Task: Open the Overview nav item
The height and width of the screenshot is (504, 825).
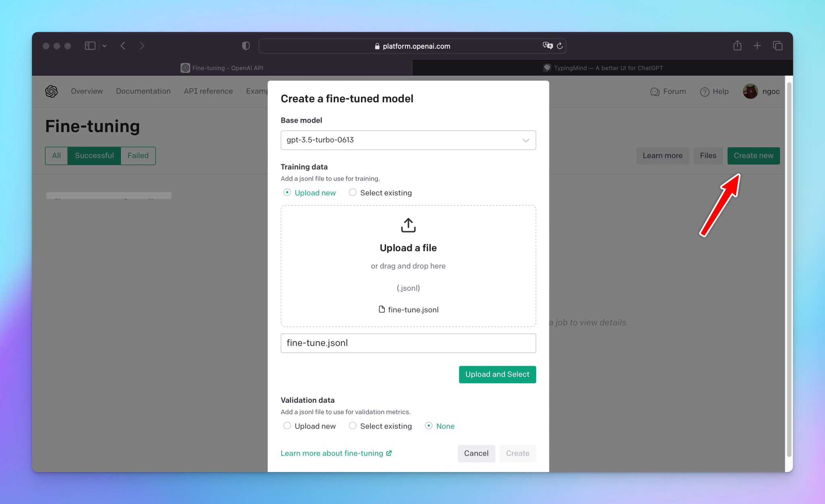Action: 87,91
